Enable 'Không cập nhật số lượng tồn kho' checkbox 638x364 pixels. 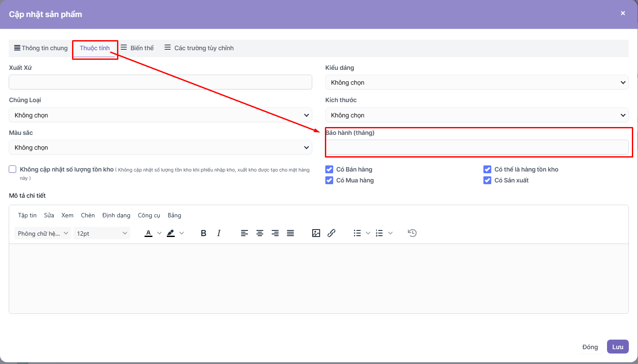click(x=13, y=169)
